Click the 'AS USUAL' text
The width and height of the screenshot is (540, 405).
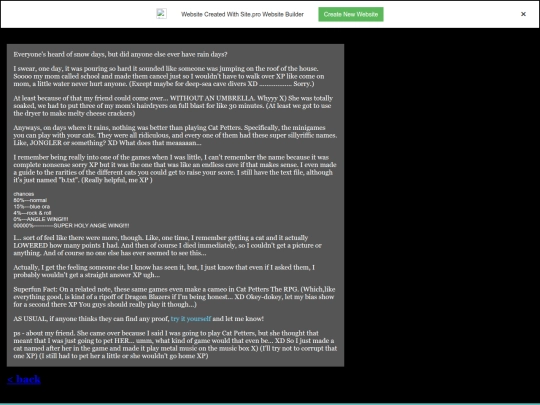[30, 319]
